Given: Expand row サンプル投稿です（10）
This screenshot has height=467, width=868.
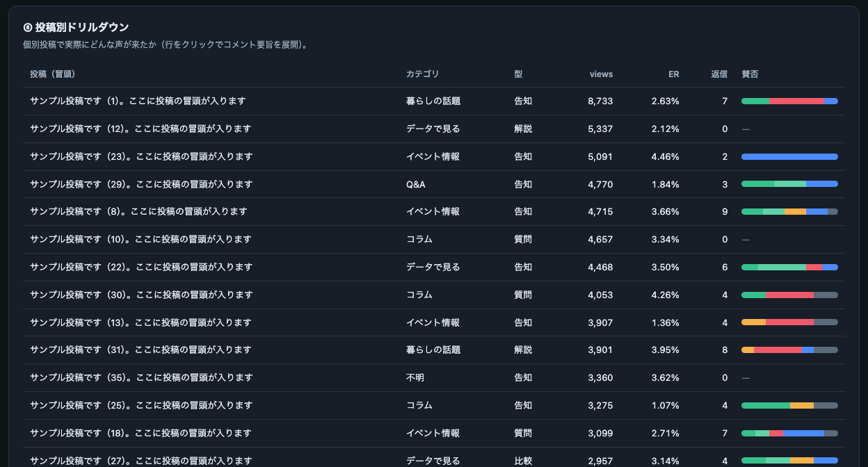Looking at the screenshot, I should [434, 240].
